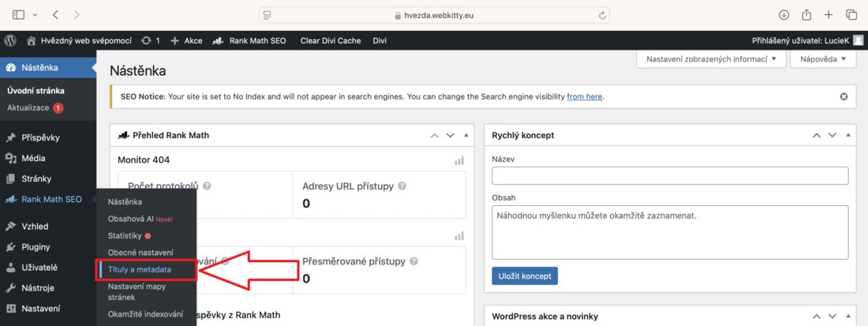
Task: Expand Nastavení zobrazených informací dropdown
Action: click(x=711, y=58)
